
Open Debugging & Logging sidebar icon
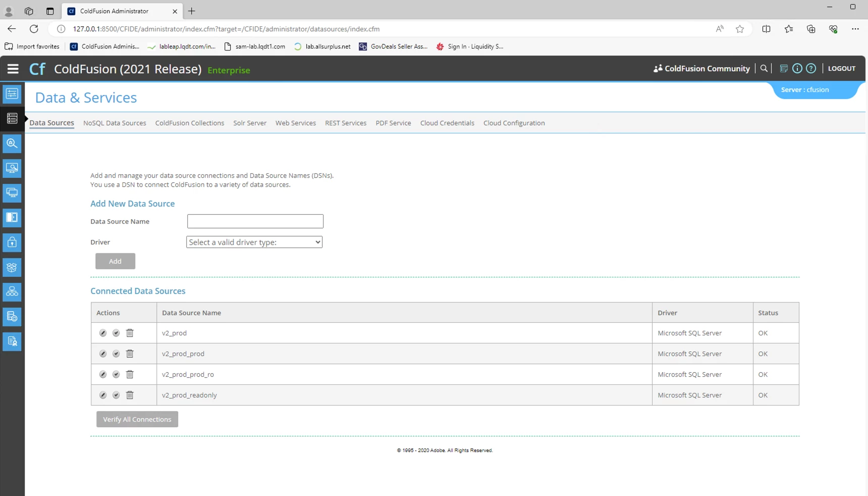pos(12,143)
